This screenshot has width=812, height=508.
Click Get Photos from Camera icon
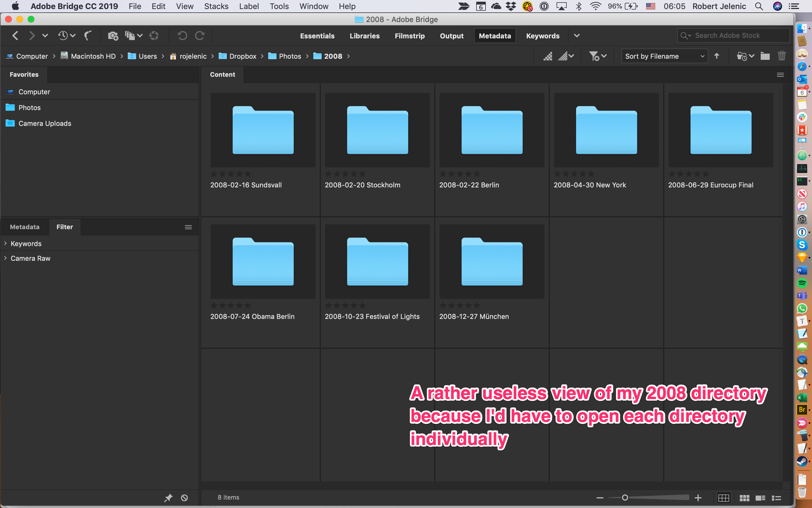point(113,36)
